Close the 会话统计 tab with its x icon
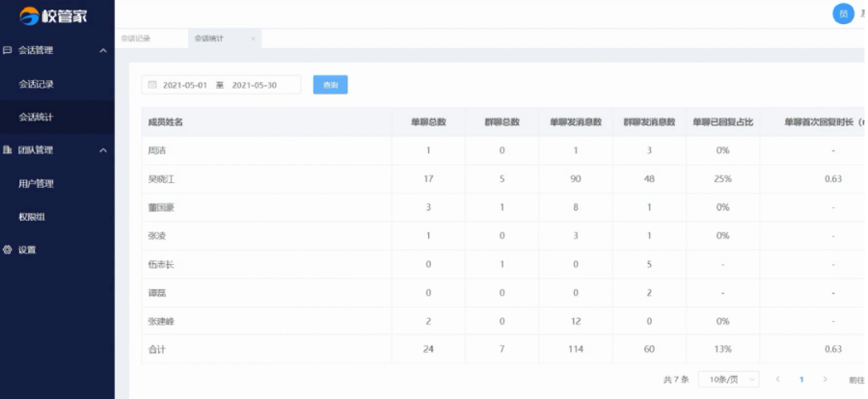868x399 pixels. 253,39
